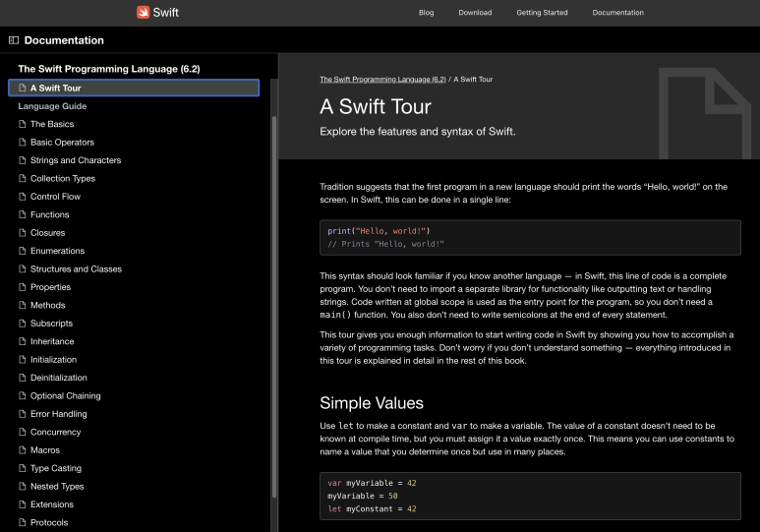Toggle the documentation sidebar panel icon
The image size is (760, 532).
[14, 40]
